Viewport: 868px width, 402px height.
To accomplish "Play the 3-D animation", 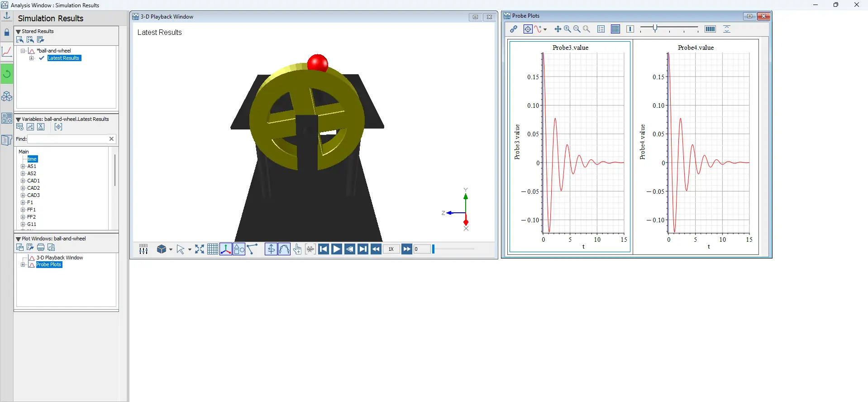I will pos(337,249).
